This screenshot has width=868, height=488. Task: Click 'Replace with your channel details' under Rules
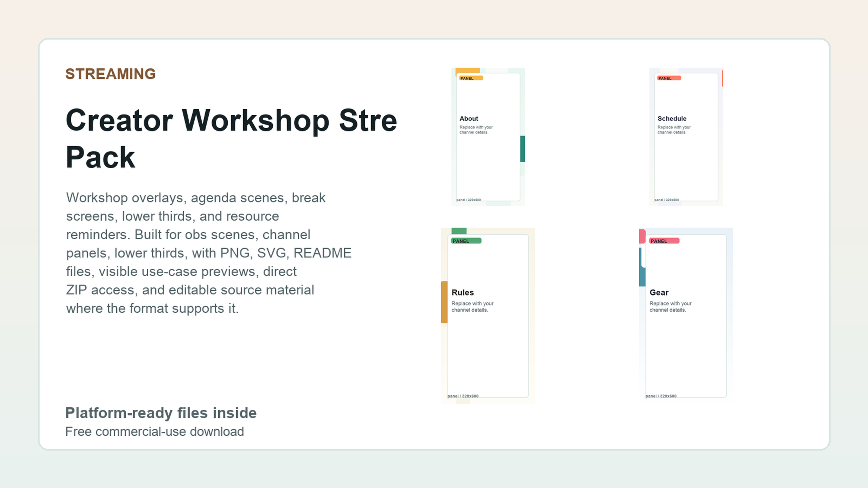pyautogui.click(x=473, y=306)
